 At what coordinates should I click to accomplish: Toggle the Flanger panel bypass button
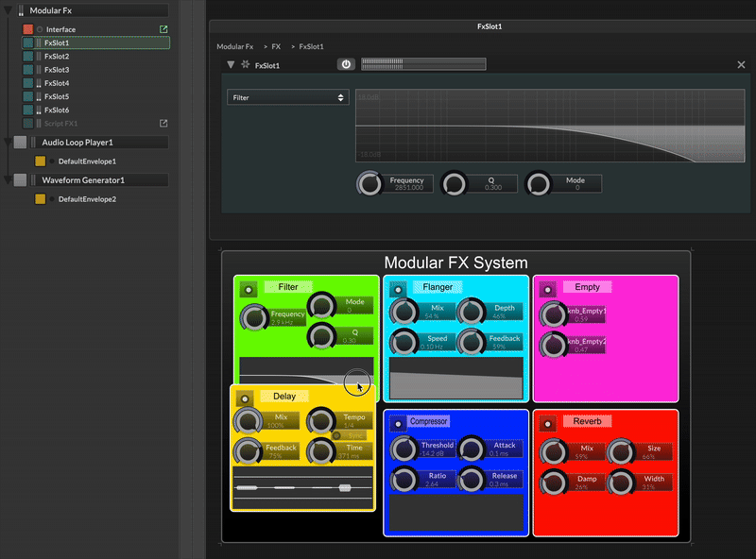click(x=398, y=290)
